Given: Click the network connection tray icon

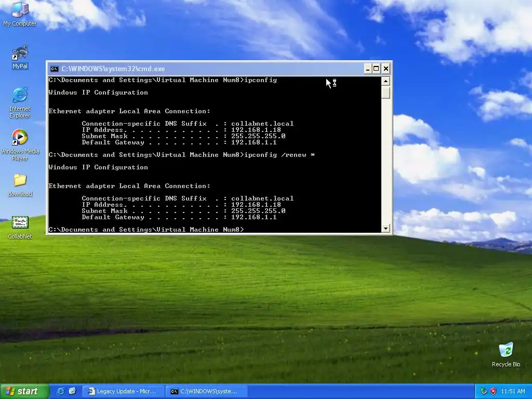Looking at the screenshot, I should click(x=484, y=391).
